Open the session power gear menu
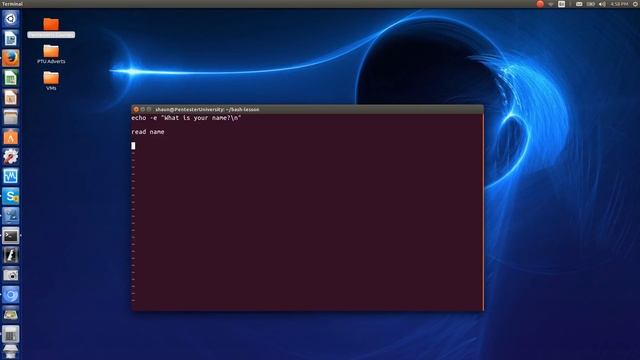The height and width of the screenshot is (360, 640). point(636,4)
